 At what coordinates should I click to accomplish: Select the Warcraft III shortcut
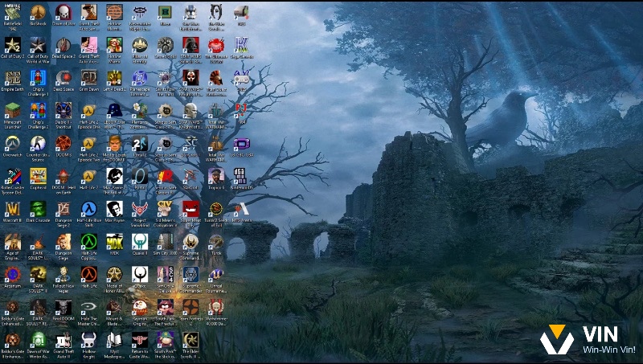[13, 209]
